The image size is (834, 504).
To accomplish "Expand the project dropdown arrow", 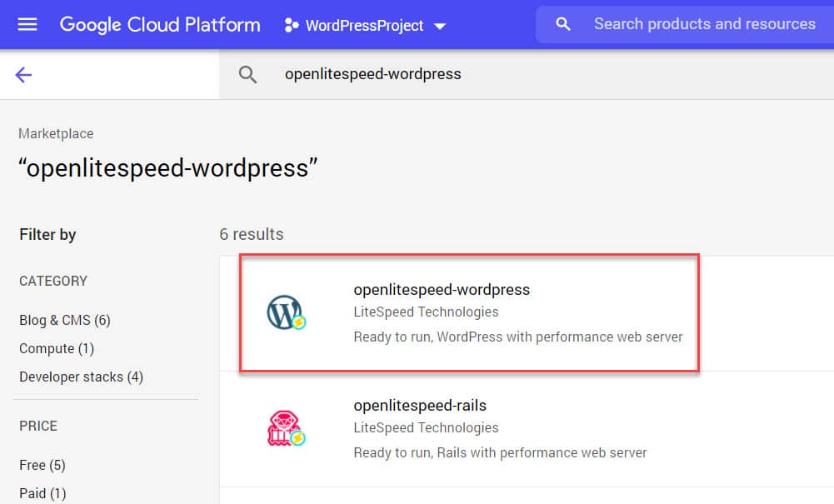I will click(x=440, y=26).
